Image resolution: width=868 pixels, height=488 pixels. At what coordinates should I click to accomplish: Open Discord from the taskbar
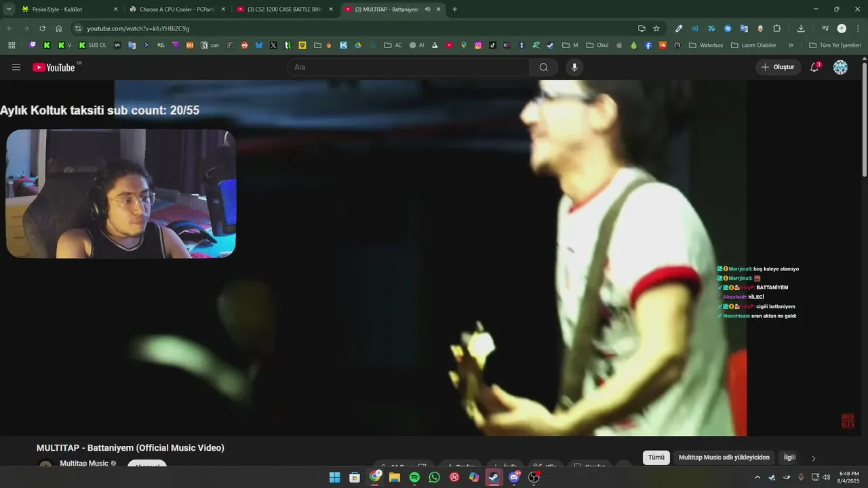(514, 477)
